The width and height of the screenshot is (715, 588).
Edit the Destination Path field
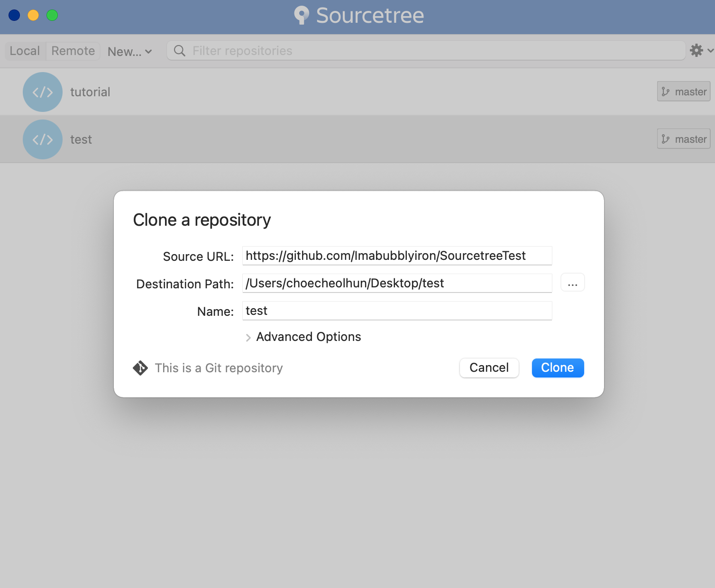[x=397, y=283]
